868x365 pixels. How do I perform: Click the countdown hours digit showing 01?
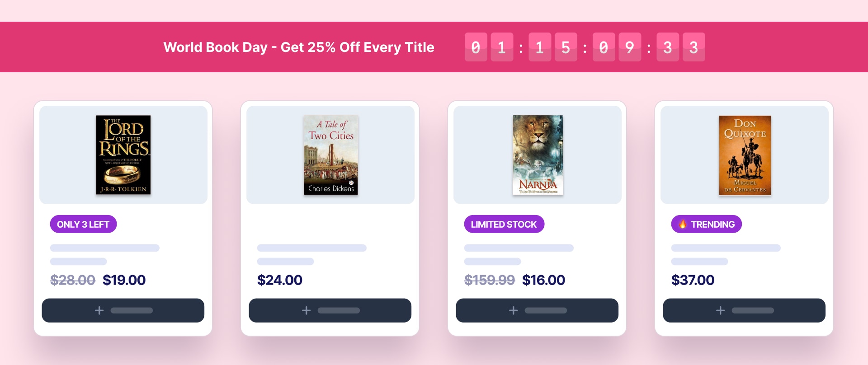(489, 47)
